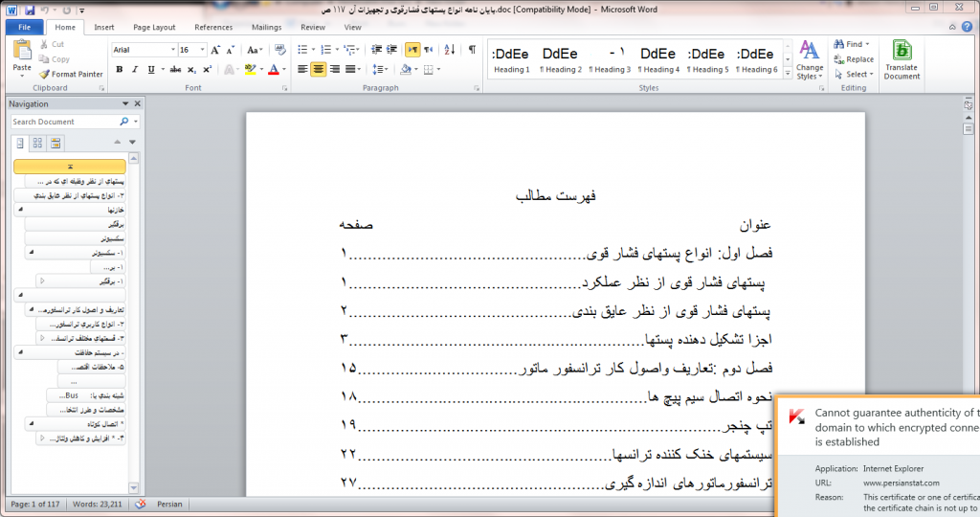Screen dimensions: 980x517
Task: Click the Change Styles icon
Action: click(x=809, y=59)
